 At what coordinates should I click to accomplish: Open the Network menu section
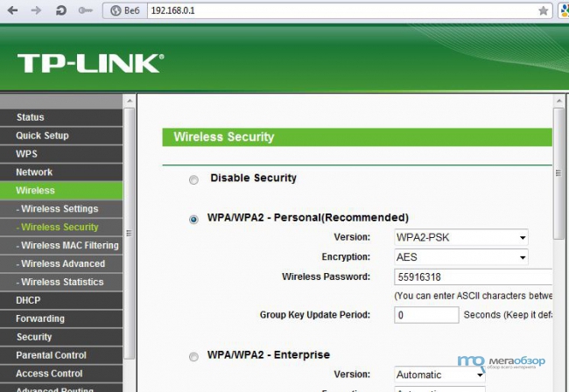(x=61, y=172)
